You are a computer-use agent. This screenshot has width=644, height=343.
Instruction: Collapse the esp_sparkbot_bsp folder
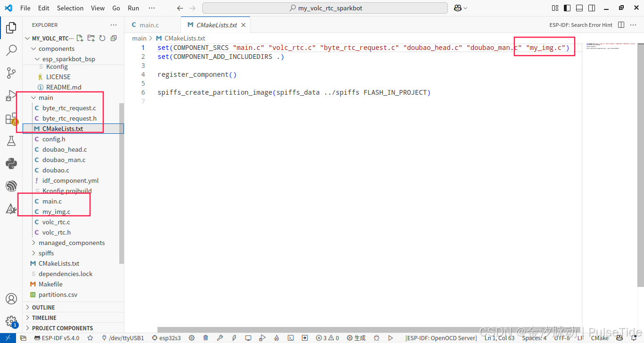pyautogui.click(x=38, y=59)
